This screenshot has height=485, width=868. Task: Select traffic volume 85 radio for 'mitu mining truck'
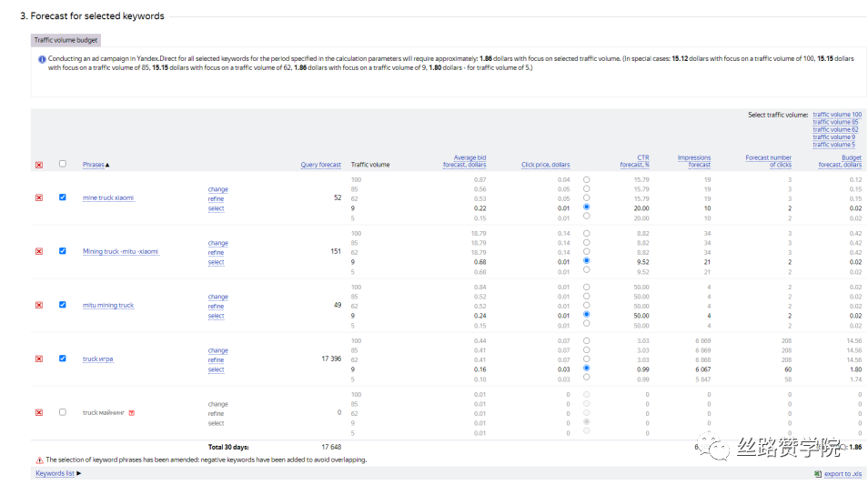click(x=586, y=297)
